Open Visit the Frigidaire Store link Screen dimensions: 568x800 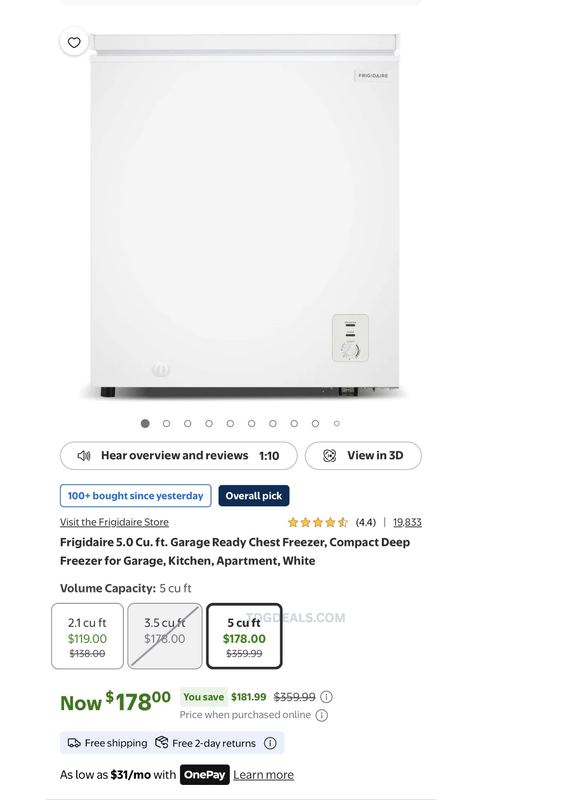click(114, 522)
